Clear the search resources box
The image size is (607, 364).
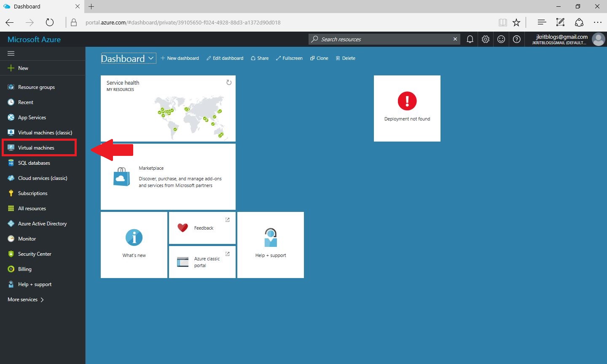(x=455, y=39)
